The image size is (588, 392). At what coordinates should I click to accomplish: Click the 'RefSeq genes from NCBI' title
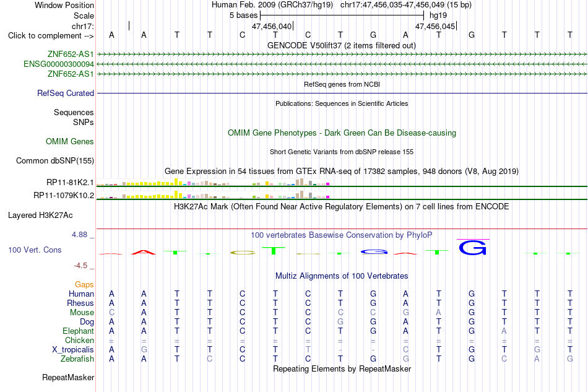click(x=342, y=84)
